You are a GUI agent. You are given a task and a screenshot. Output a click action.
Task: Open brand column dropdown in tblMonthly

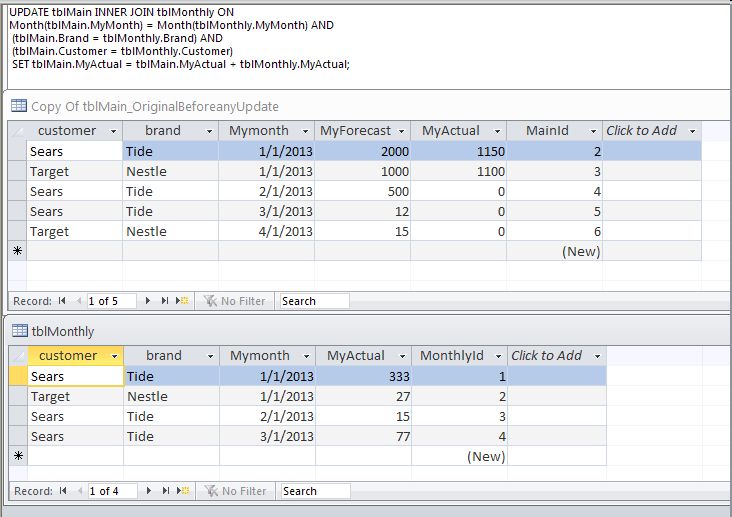click(x=211, y=356)
